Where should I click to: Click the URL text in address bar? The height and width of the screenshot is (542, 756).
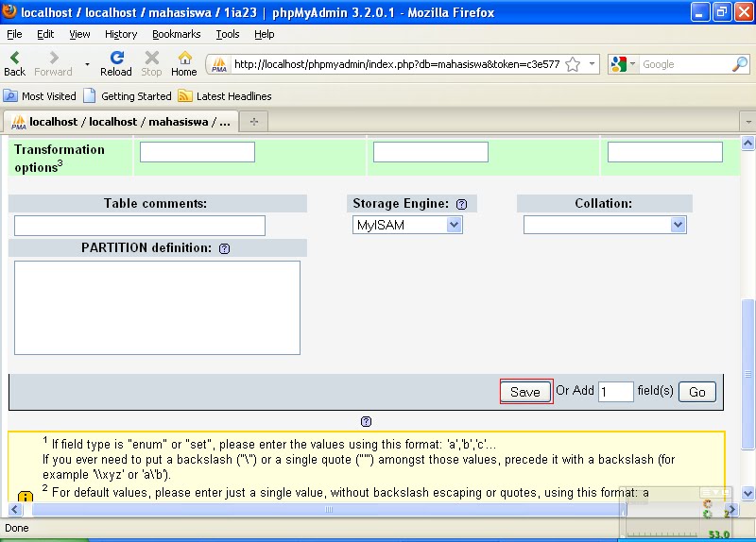397,64
